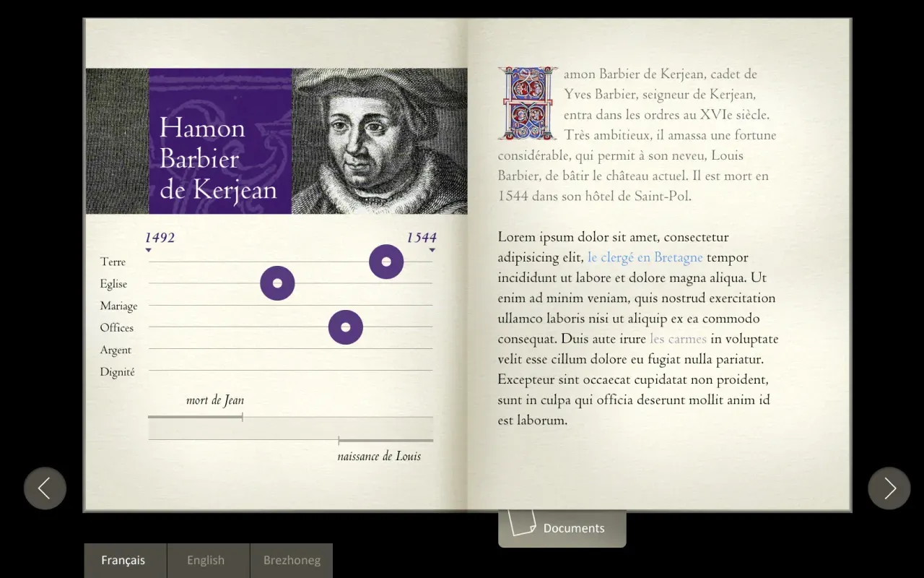This screenshot has height=578, width=924.
Task: Open the Documents drawer
Action: [573, 528]
